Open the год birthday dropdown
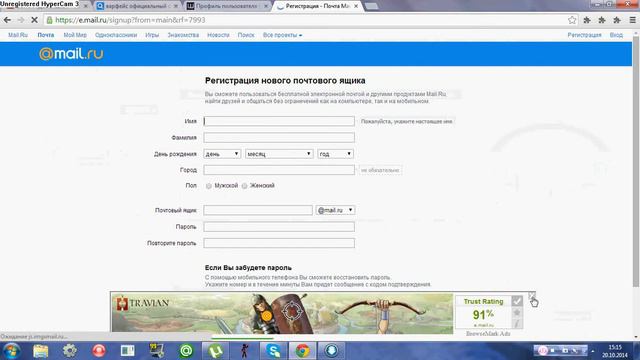 point(336,154)
